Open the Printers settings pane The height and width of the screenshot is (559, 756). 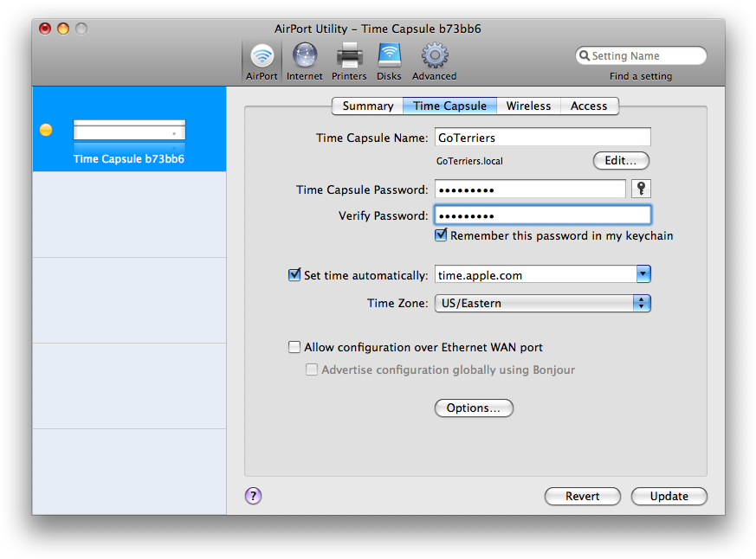point(349,61)
